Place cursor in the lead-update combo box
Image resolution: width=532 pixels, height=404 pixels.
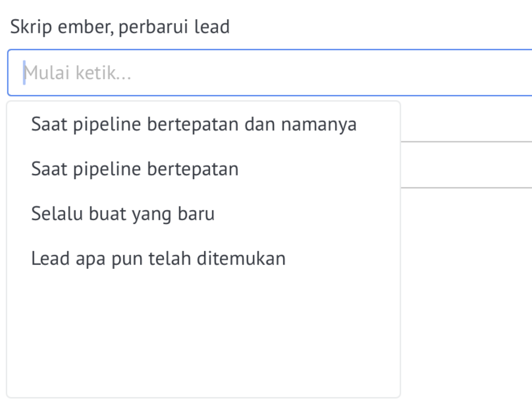tap(270, 73)
